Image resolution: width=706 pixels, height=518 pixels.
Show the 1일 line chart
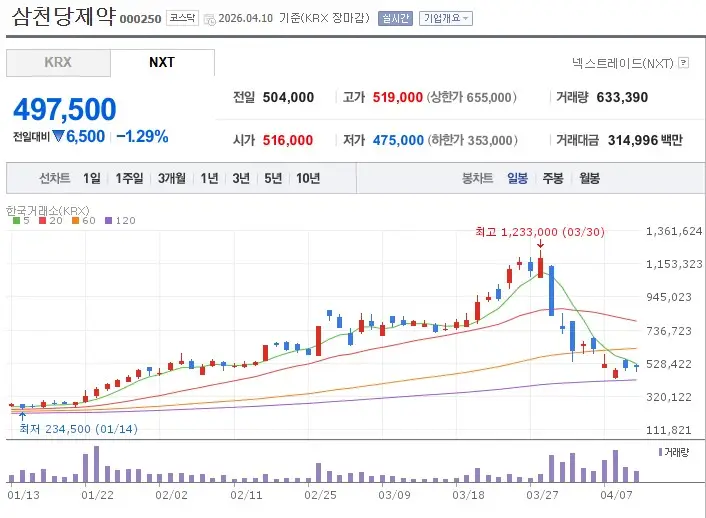pos(92,178)
